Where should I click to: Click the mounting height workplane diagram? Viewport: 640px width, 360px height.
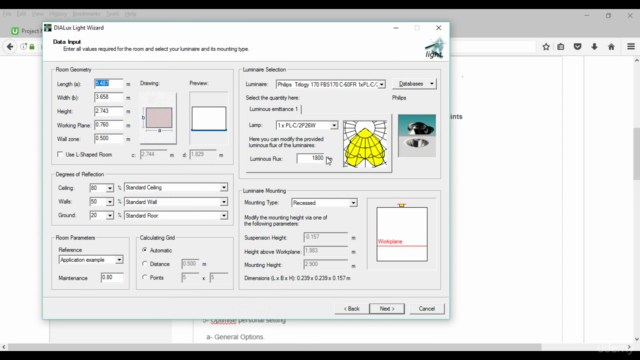(x=402, y=233)
